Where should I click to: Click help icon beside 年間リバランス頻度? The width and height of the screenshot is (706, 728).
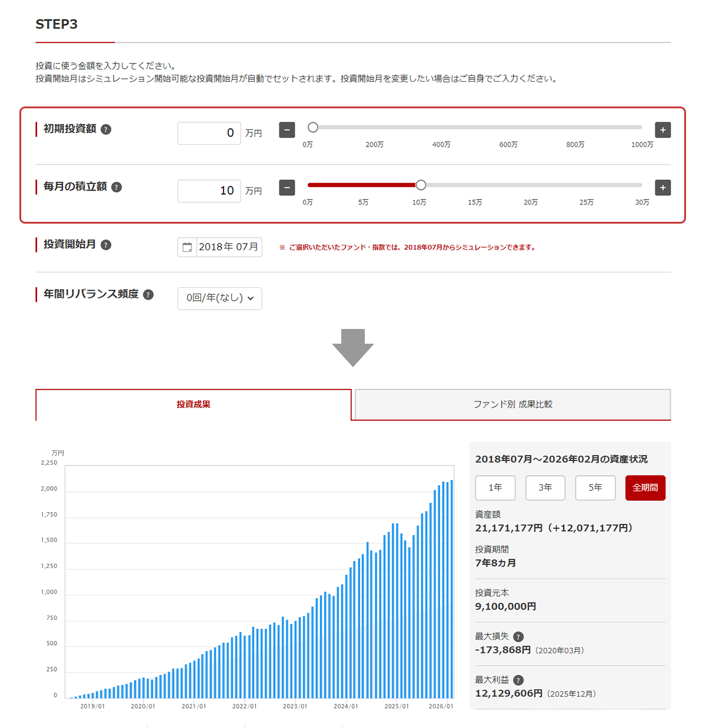(148, 295)
